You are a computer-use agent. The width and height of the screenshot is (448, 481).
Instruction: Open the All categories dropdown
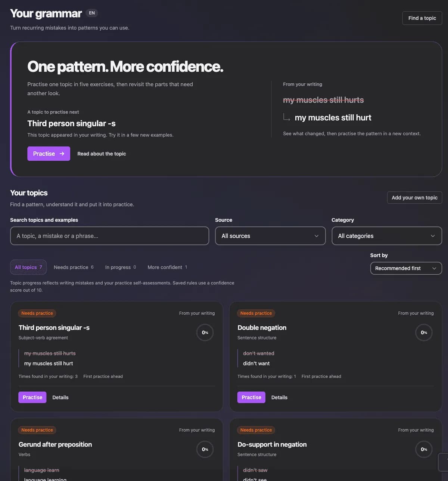coord(387,236)
